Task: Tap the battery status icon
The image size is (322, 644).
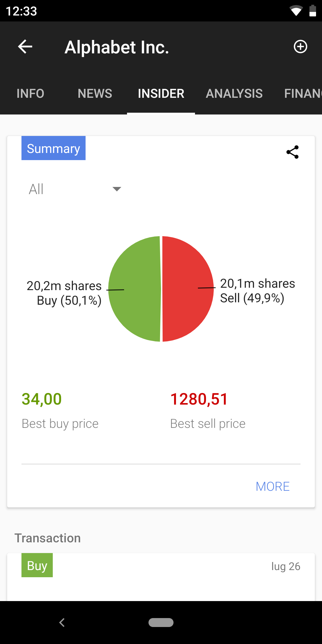Action: coord(312,11)
